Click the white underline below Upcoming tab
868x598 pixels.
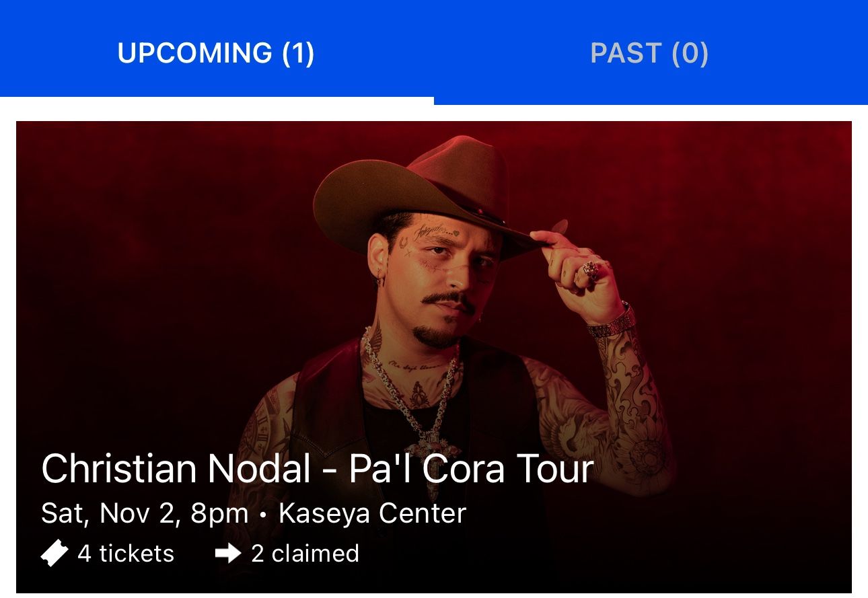pos(217,100)
